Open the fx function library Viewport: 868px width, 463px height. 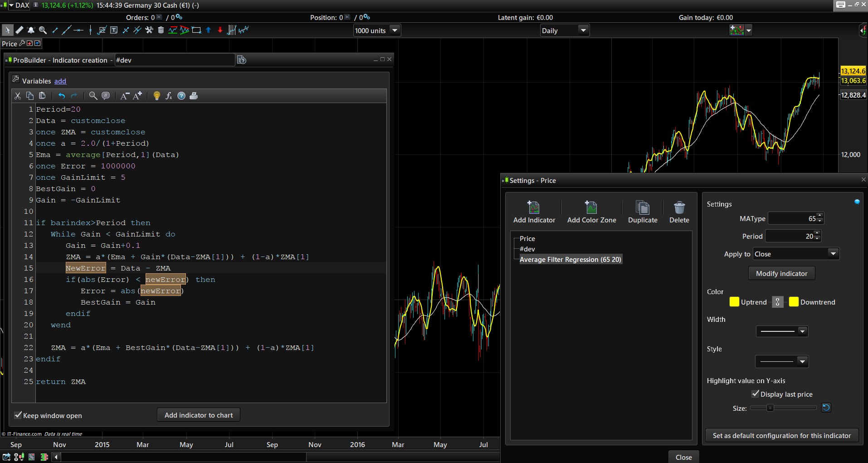(169, 96)
